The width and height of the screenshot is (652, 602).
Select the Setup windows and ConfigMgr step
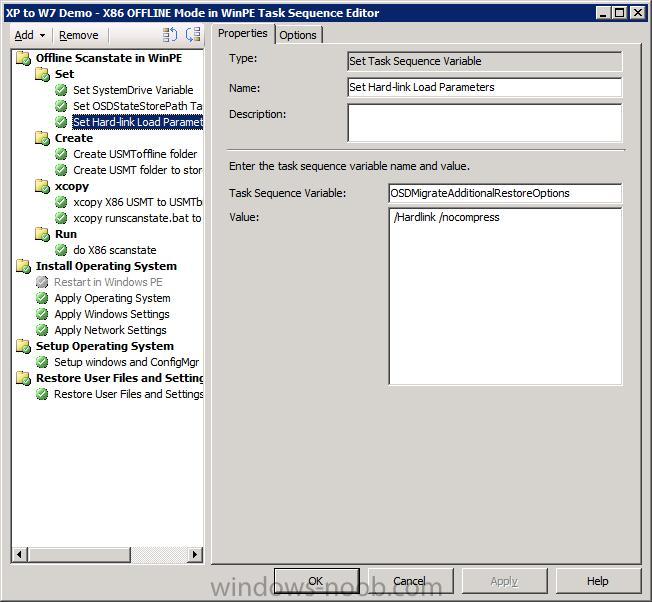pyautogui.click(x=127, y=362)
